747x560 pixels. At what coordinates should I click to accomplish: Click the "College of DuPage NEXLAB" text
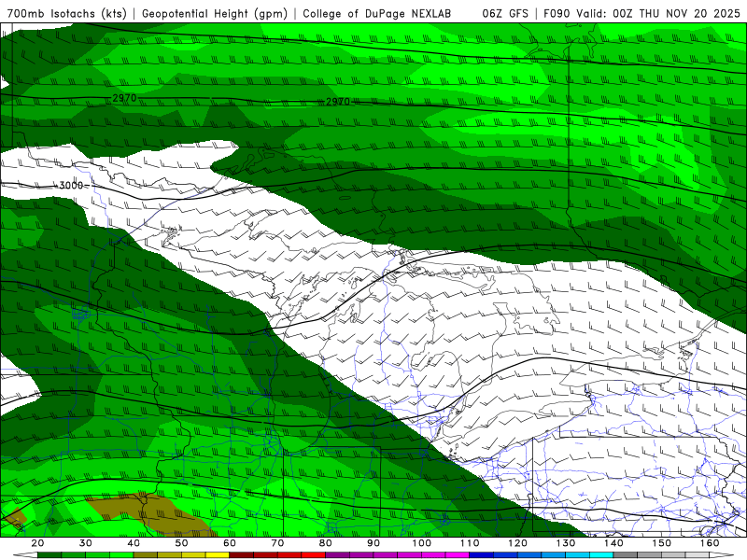377,13
